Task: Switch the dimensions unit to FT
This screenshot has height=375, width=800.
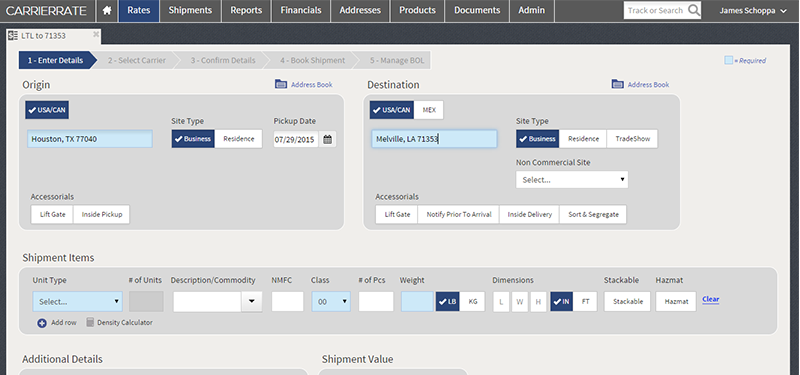Action: coord(585,302)
